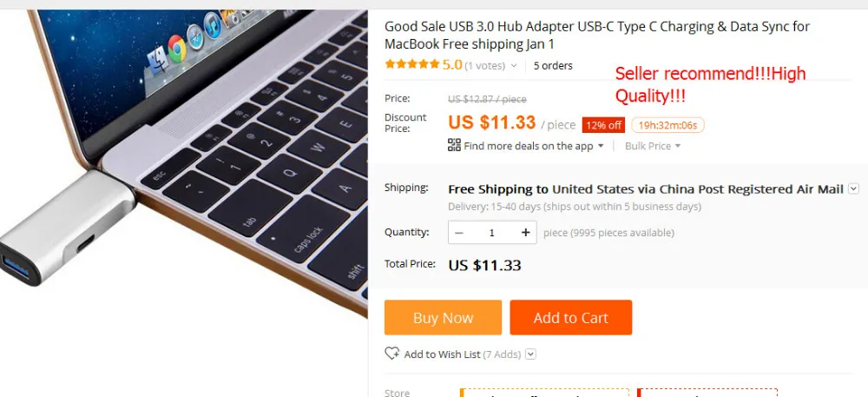Click the quantity input field
Screen dimensions: 868x397
(x=491, y=233)
